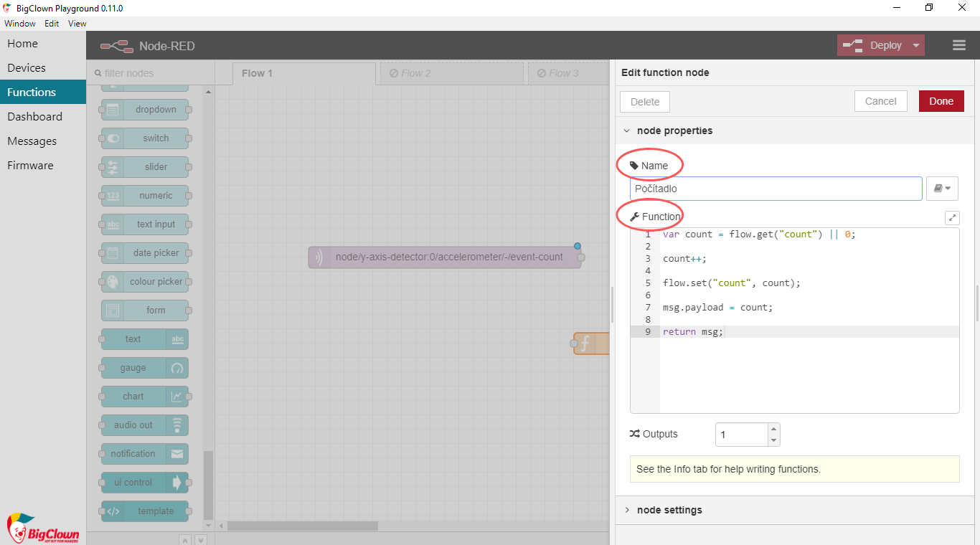This screenshot has height=545, width=980.
Task: Click the text input node icon
Action: pyautogui.click(x=113, y=224)
